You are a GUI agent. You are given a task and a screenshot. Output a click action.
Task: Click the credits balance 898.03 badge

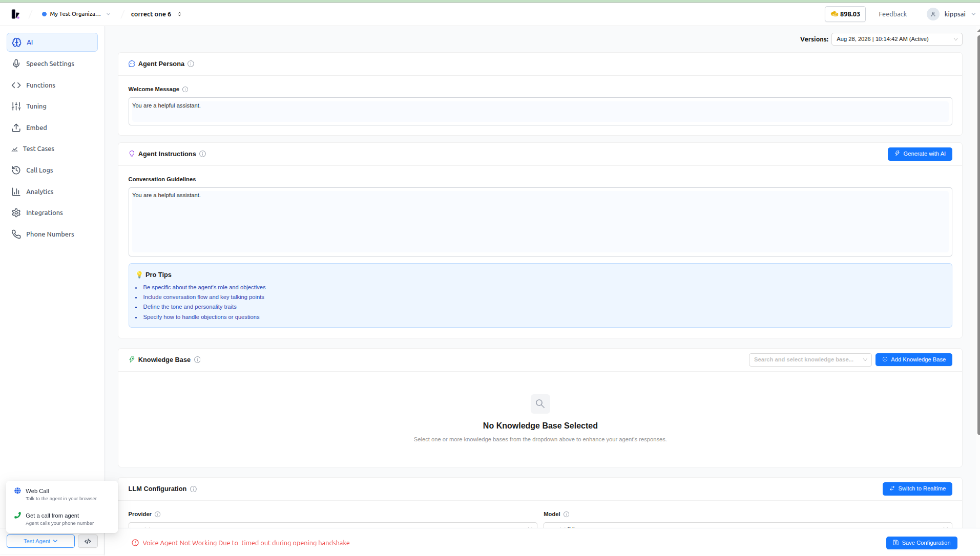845,14
